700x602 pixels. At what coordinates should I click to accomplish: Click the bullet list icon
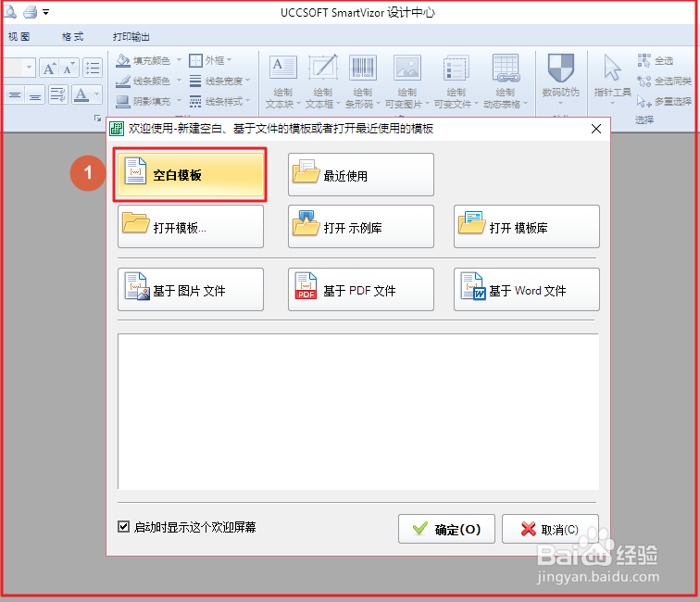click(x=93, y=68)
